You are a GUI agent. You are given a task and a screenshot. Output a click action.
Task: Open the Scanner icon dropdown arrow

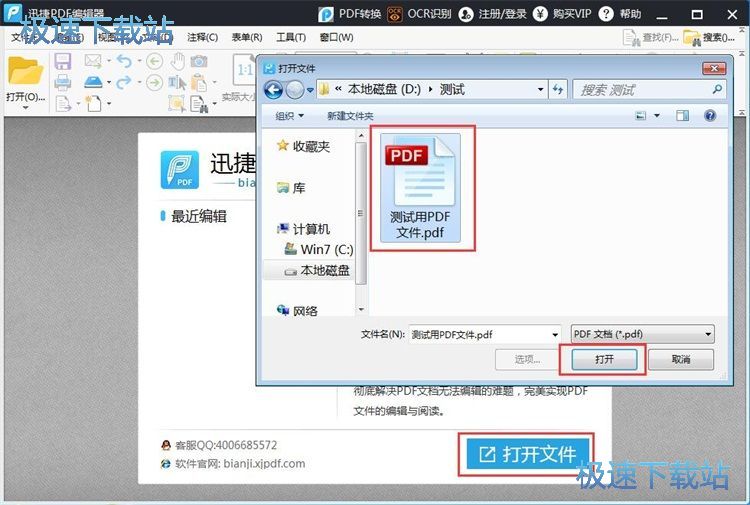pos(109,82)
